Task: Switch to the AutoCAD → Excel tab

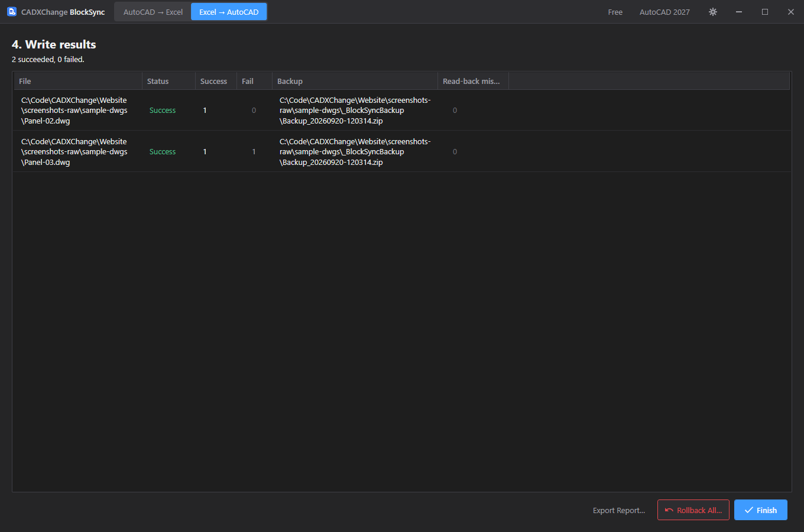Action: pyautogui.click(x=153, y=12)
